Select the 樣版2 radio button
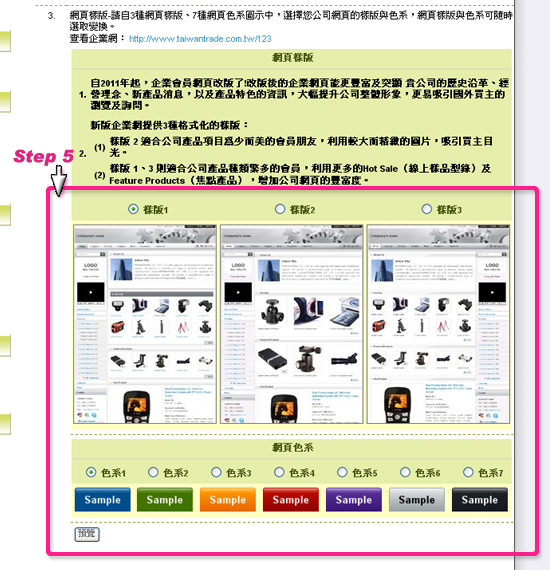 point(280,209)
